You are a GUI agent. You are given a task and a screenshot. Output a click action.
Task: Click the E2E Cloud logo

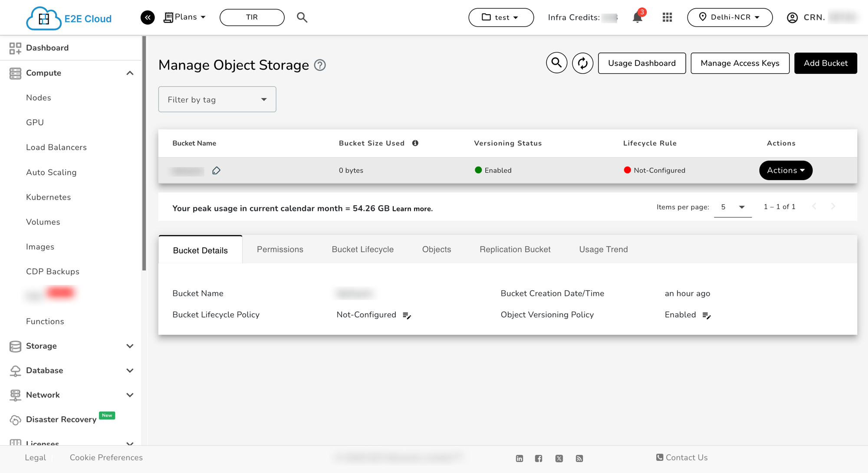coord(69,18)
